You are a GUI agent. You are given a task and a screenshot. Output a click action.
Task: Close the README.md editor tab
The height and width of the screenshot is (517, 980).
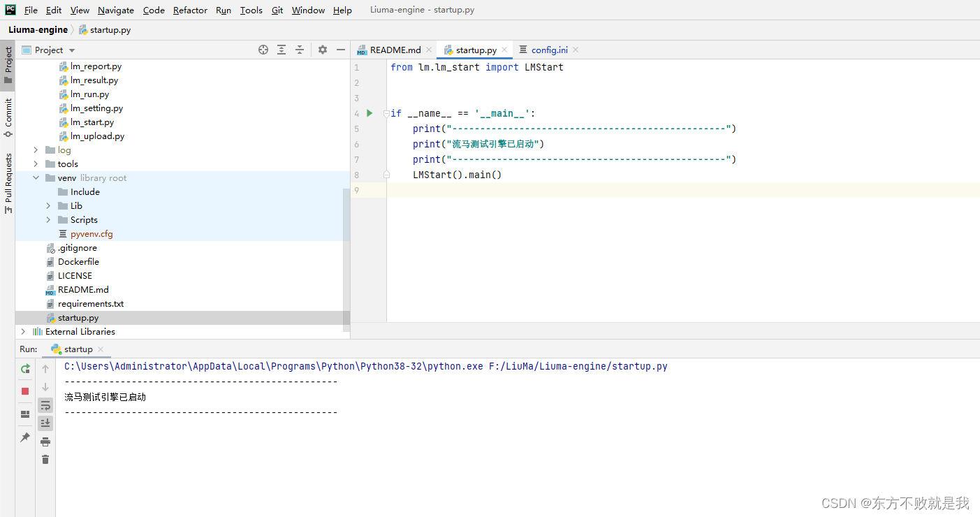(429, 50)
